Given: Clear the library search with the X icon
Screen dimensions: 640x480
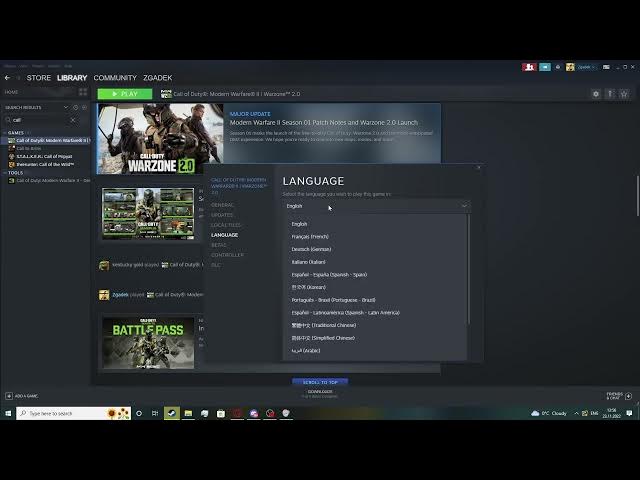Looking at the screenshot, I should (73, 120).
